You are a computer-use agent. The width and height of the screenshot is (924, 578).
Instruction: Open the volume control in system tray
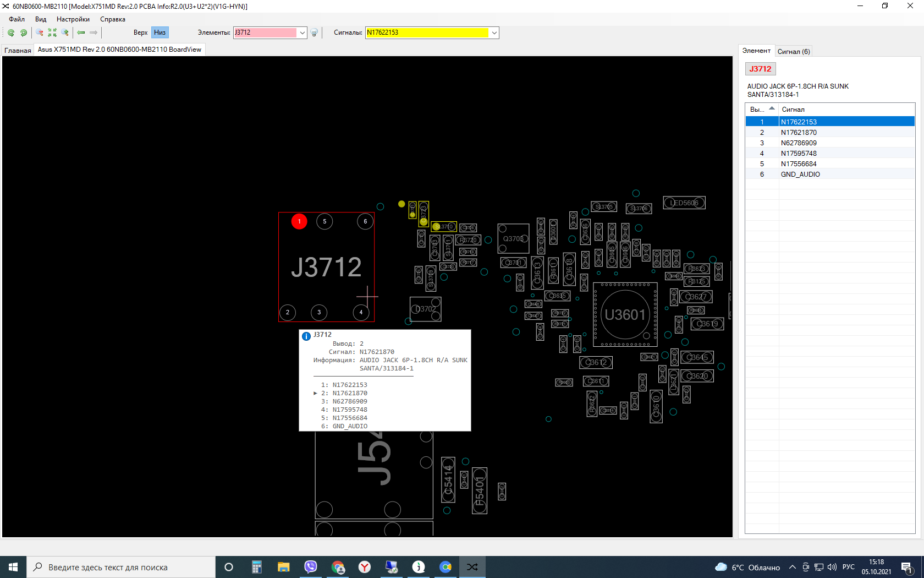point(832,567)
